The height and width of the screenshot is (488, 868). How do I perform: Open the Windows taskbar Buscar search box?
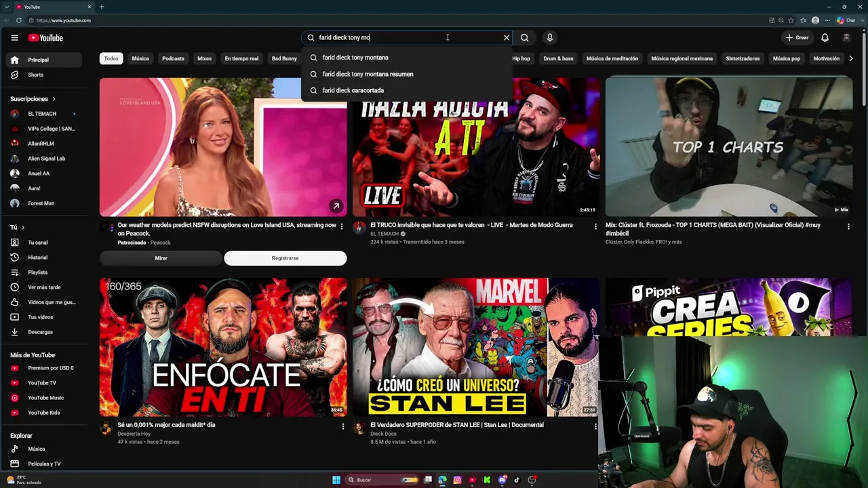tap(382, 480)
